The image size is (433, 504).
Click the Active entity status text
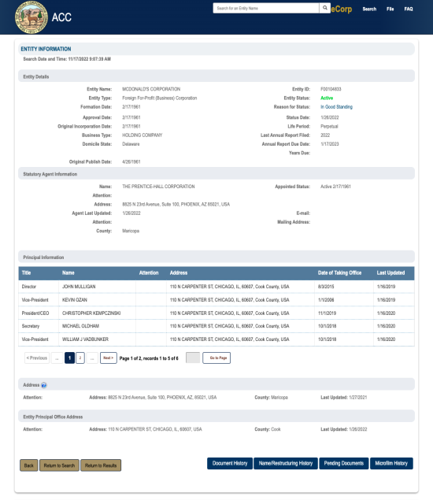pyautogui.click(x=327, y=98)
